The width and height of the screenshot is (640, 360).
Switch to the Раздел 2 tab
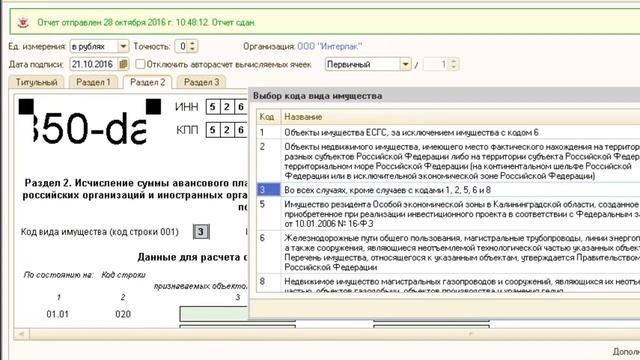[147, 82]
